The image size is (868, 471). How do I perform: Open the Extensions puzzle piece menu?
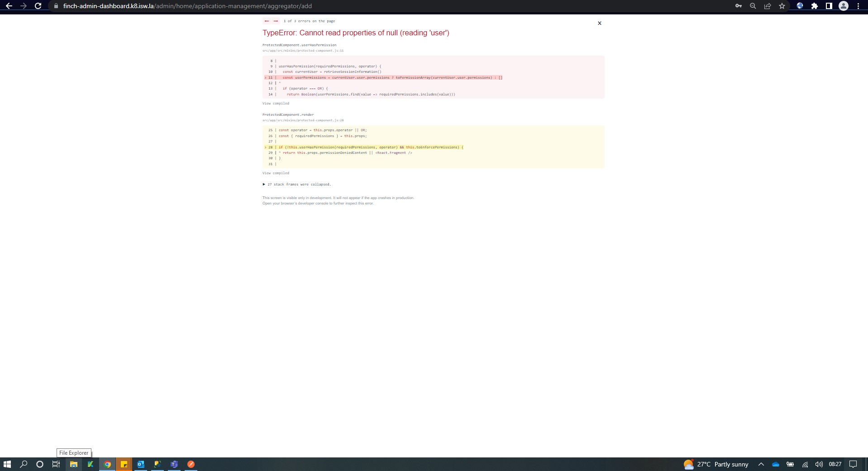tap(815, 6)
